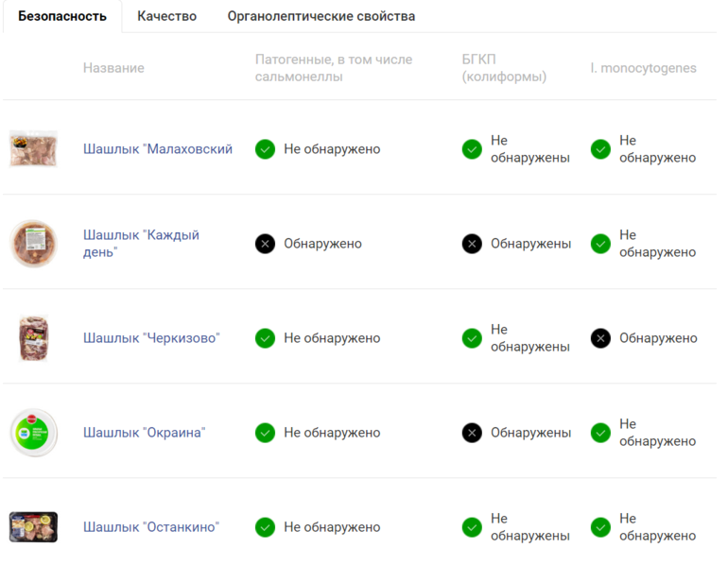The width and height of the screenshot is (728, 565).
Task: Click the БГКП (колиформы) column header
Action: point(504,68)
